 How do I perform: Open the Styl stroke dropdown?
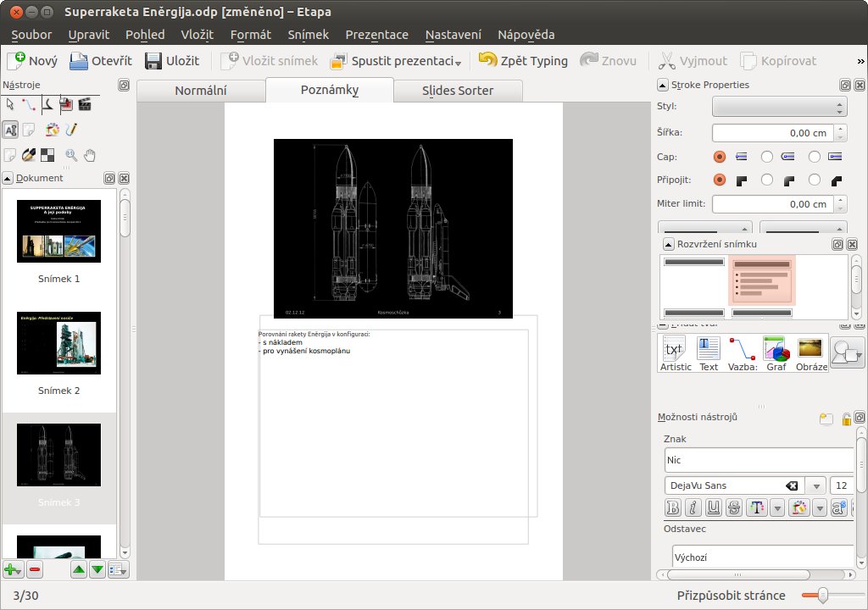779,108
